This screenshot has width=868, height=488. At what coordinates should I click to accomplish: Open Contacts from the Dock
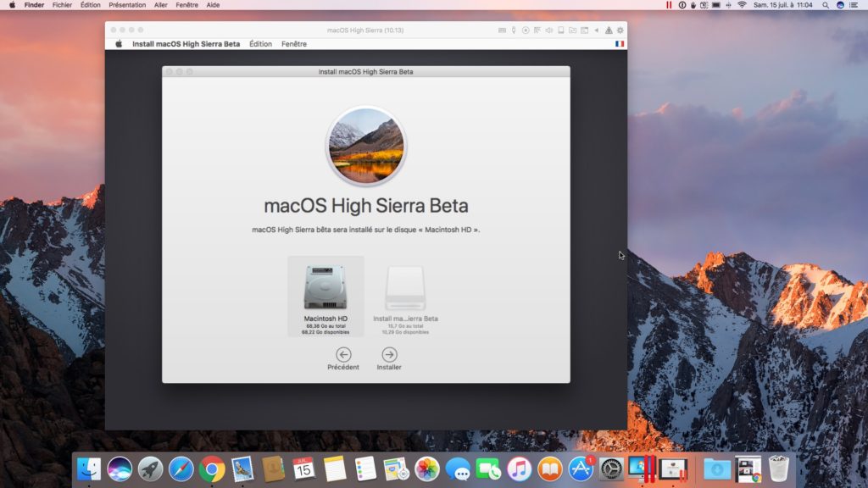click(x=274, y=469)
